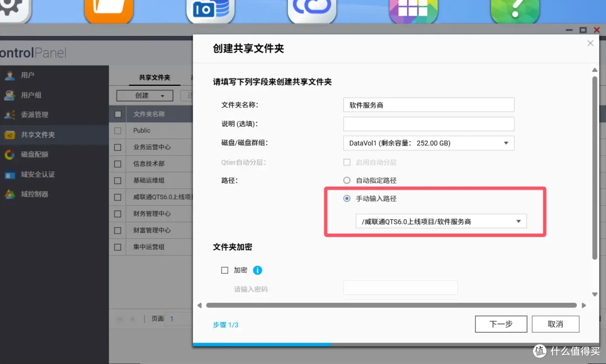The image size is (606, 364).
Task: Select the 手动输入路径 radio button
Action: click(347, 198)
